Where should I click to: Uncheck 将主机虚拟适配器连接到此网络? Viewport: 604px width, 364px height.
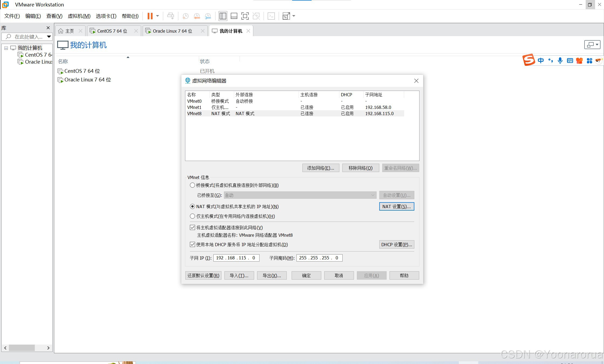click(x=192, y=227)
